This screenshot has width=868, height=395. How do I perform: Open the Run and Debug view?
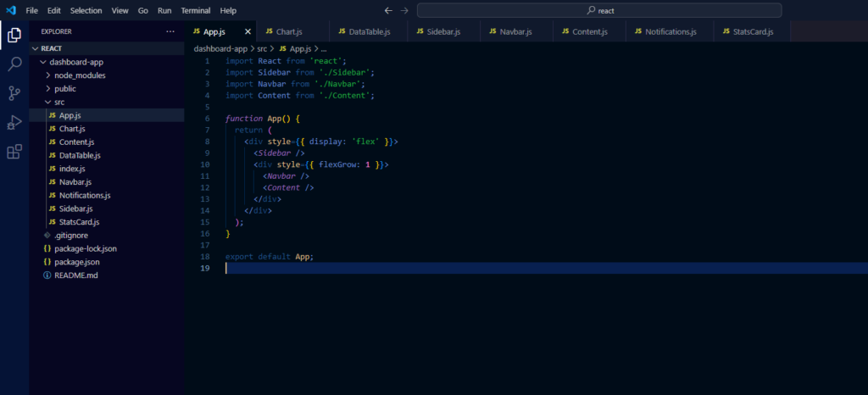[x=14, y=122]
